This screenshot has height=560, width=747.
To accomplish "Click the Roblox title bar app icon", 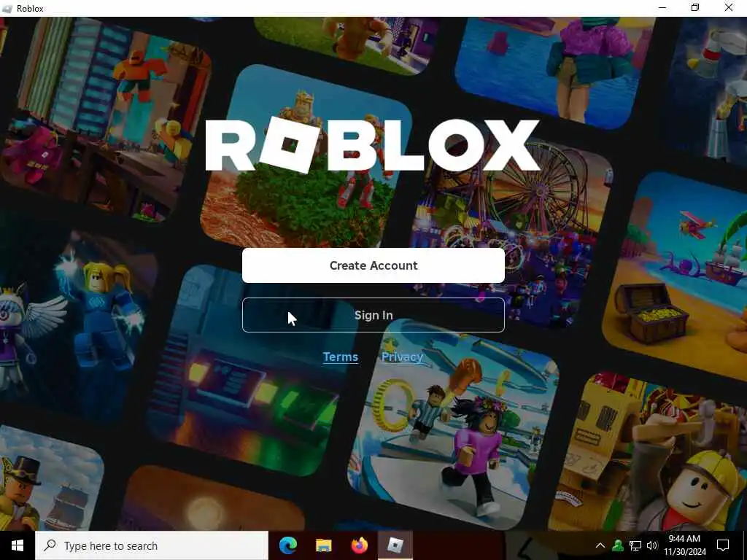I will pos(7,9).
